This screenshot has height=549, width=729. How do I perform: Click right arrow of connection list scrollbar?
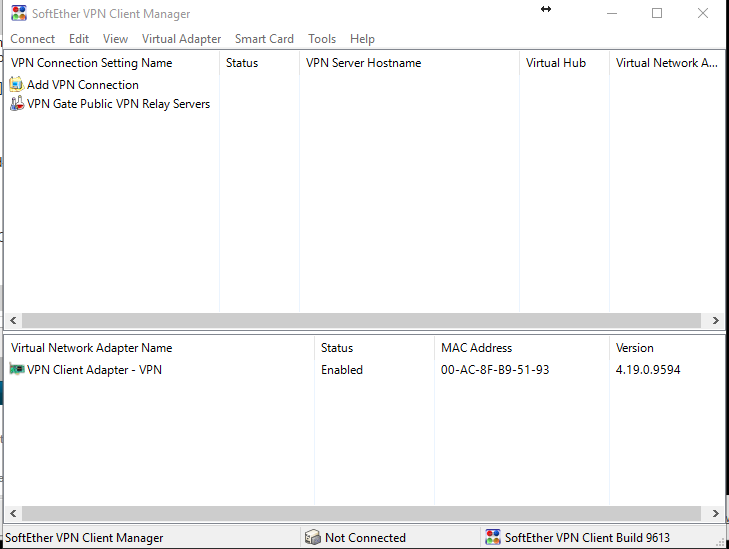tap(716, 320)
